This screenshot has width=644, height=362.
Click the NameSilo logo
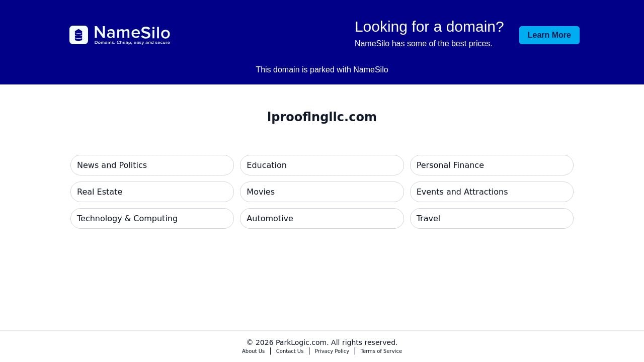[x=120, y=35]
